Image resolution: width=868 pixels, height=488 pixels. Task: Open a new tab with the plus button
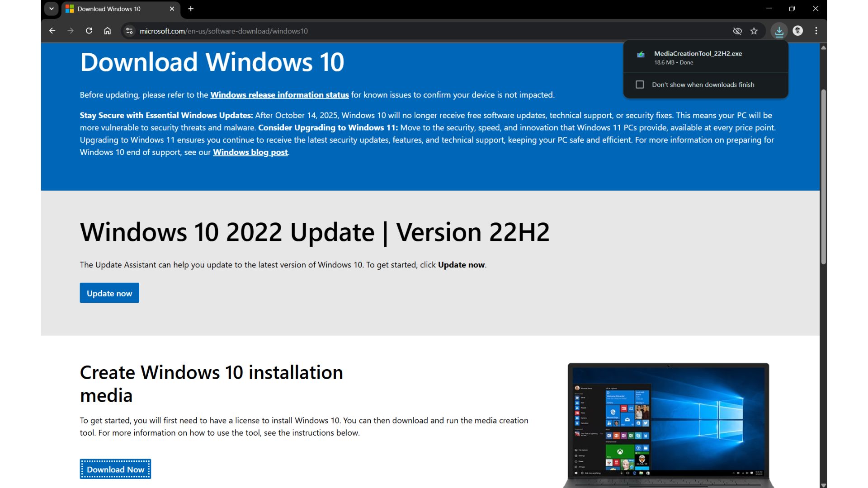coord(191,9)
